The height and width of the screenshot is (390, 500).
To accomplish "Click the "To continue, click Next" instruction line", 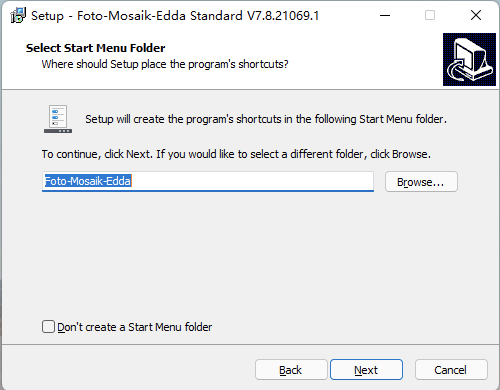I will click(236, 154).
